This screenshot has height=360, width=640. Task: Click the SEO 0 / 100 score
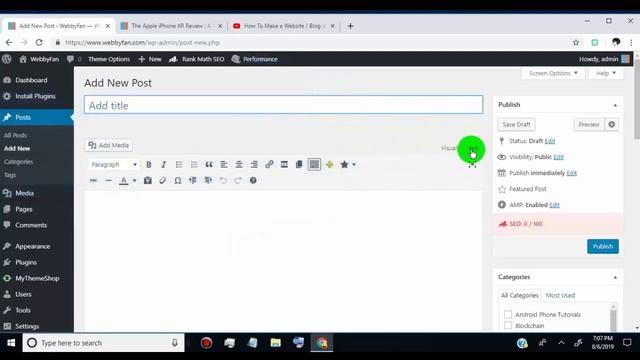point(526,224)
